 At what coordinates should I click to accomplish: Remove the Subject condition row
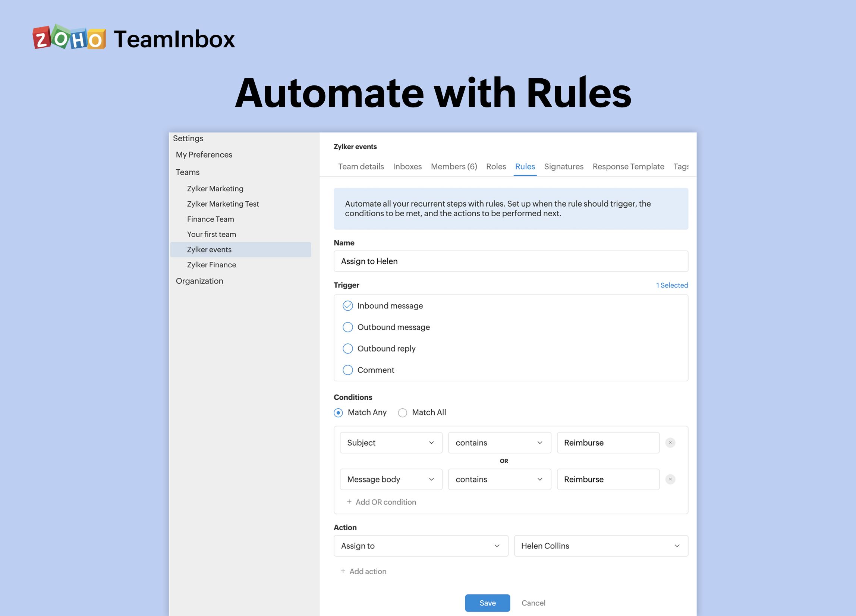tap(670, 442)
